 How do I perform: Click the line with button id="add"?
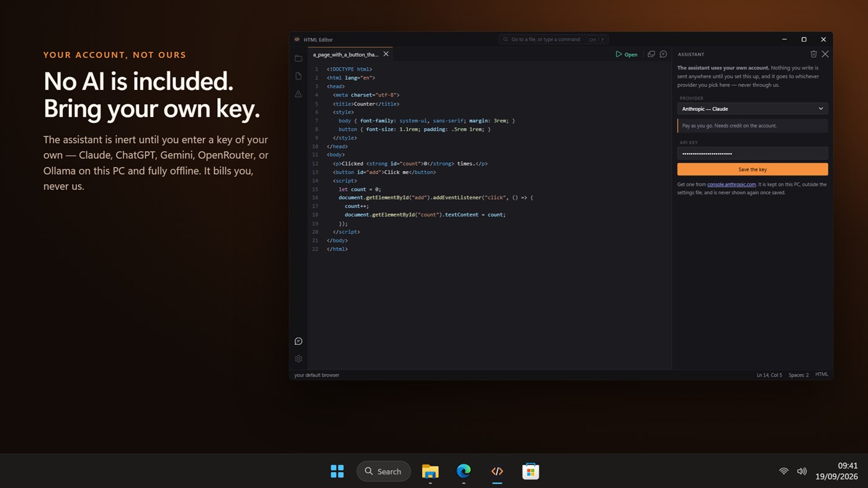pos(384,172)
